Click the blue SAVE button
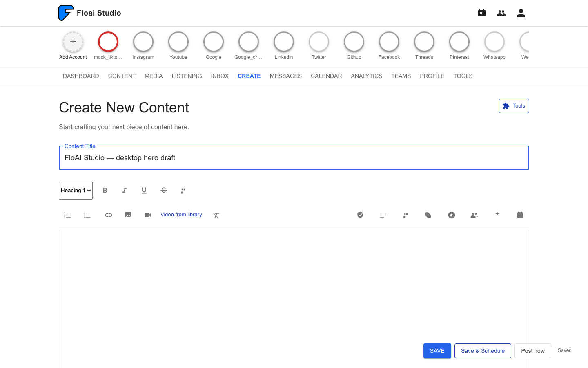 point(437,351)
